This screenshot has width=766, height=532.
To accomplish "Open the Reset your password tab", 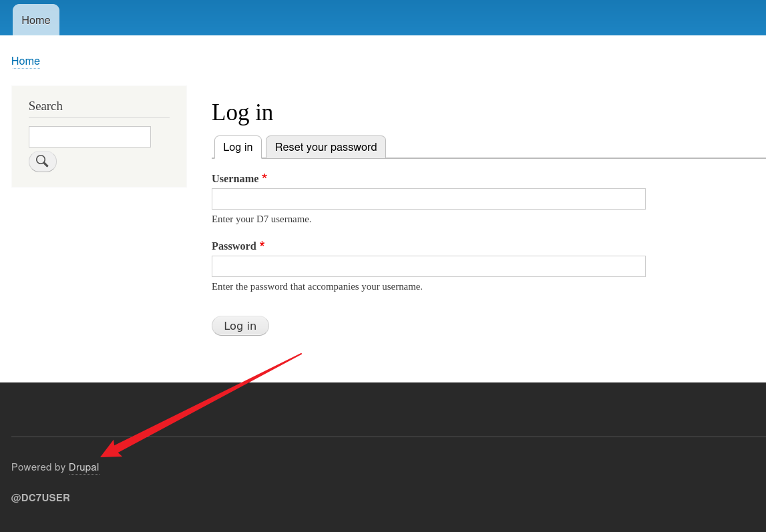I will 326,148.
